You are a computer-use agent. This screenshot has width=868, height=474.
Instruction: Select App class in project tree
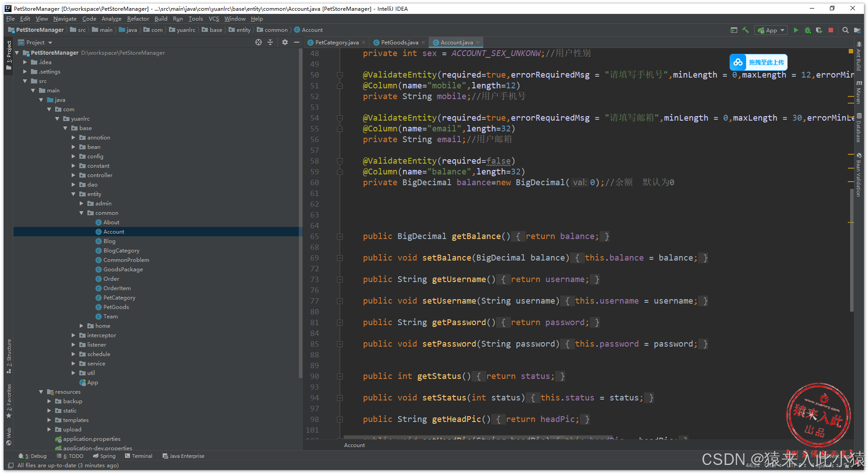pos(92,383)
